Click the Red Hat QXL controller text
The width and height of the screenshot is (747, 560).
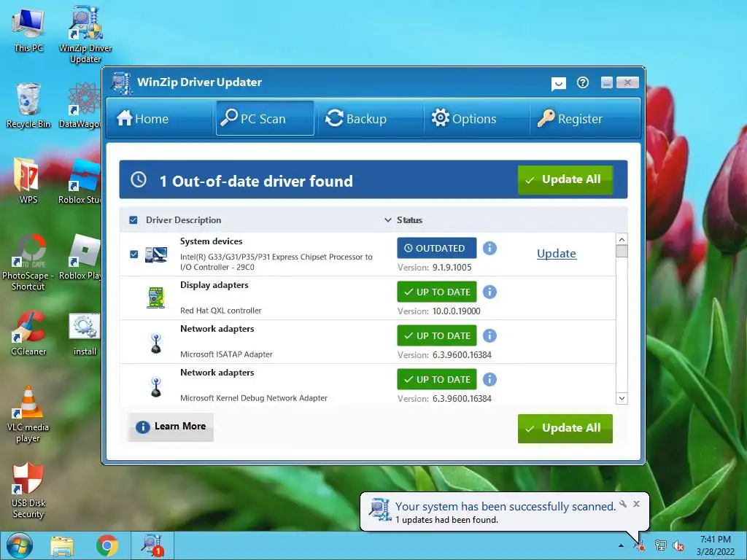point(220,311)
